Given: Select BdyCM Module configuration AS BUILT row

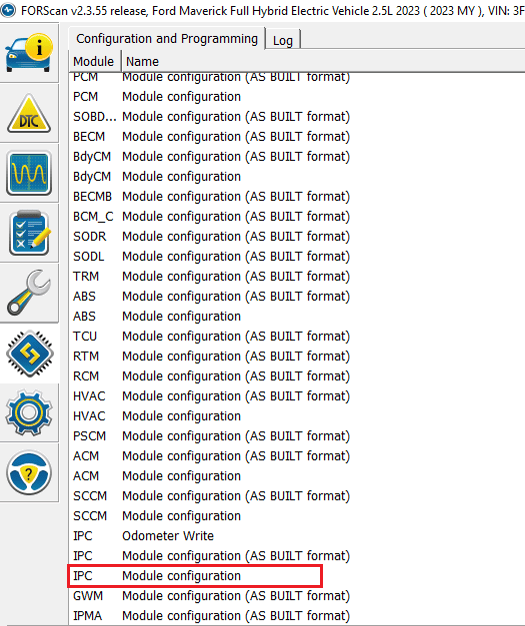Looking at the screenshot, I should 297,156.
